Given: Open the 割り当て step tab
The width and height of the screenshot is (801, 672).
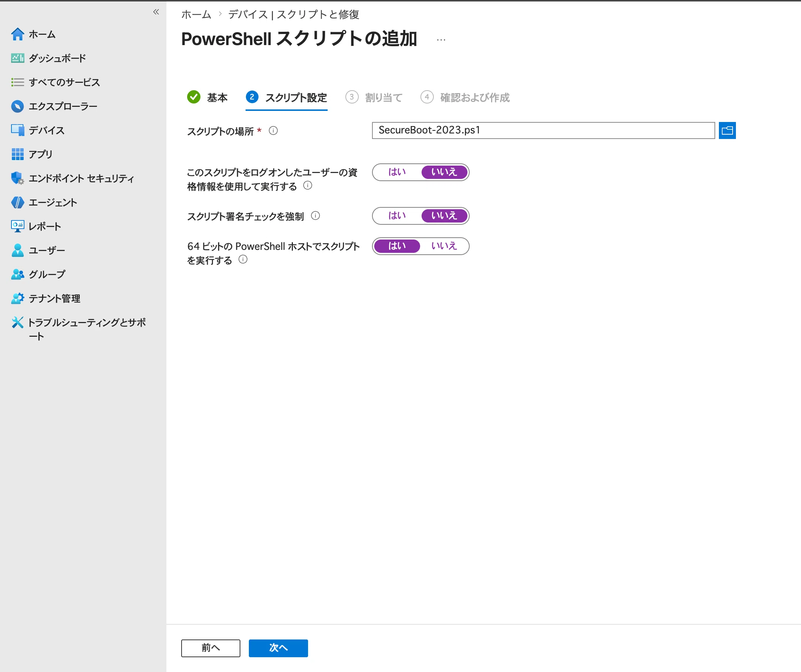Looking at the screenshot, I should (x=374, y=98).
